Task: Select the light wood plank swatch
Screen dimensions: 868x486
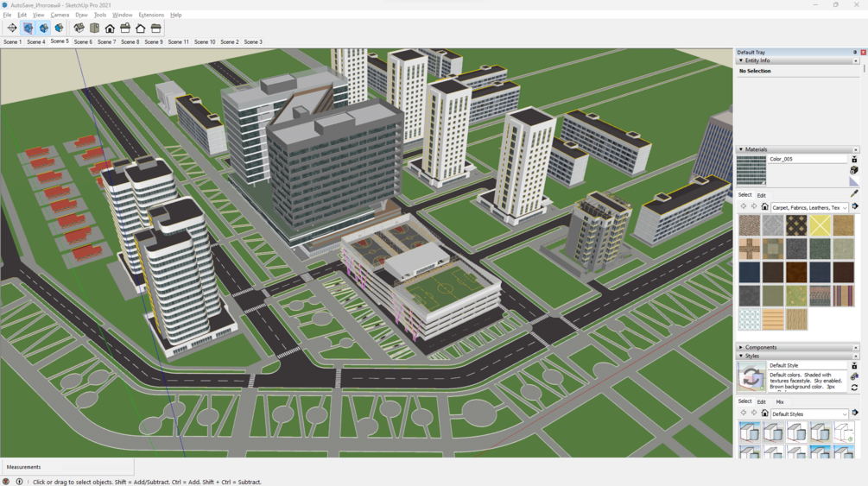Action: [773, 319]
